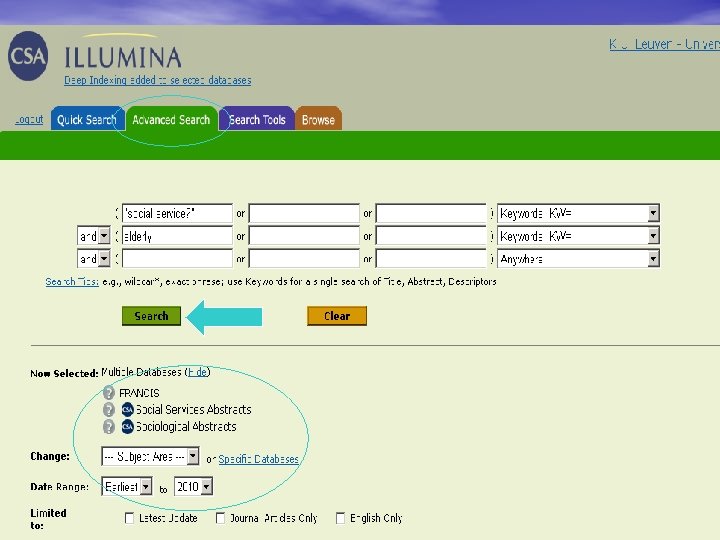This screenshot has height=540, width=720.
Task: Click second row middle 'or' search field
Action: pos(304,236)
